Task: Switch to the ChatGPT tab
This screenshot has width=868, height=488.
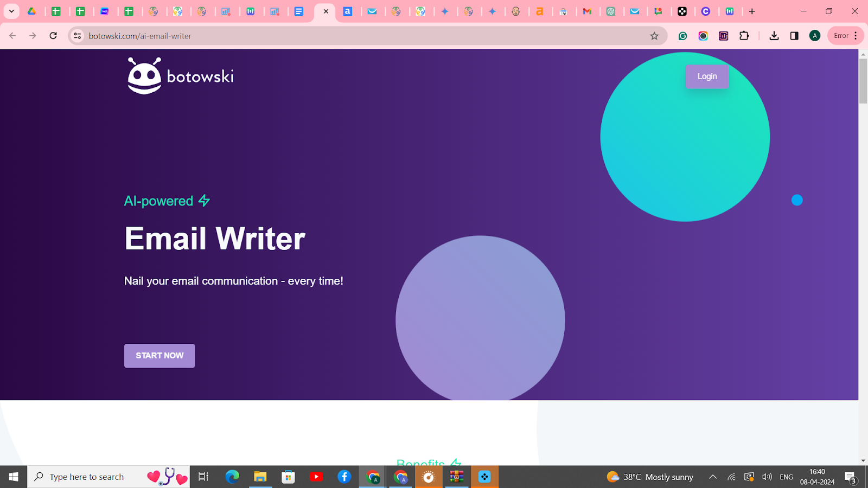Action: [x=611, y=11]
